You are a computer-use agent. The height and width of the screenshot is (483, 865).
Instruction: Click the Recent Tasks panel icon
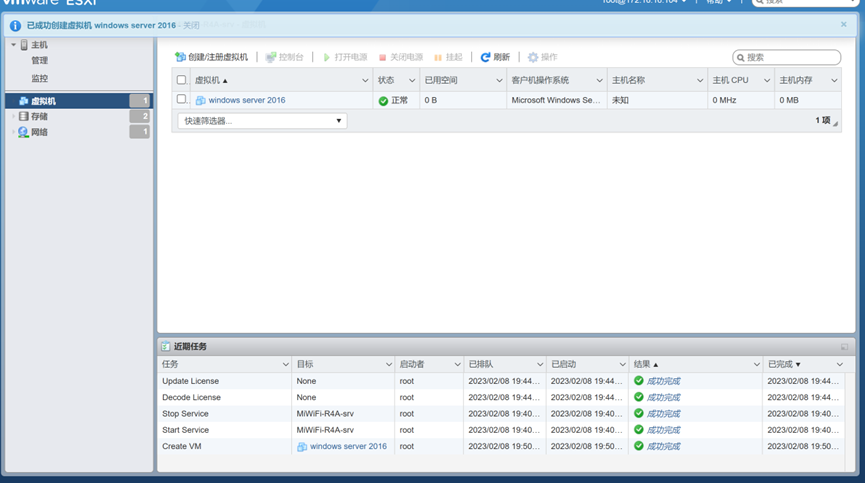[x=165, y=346]
